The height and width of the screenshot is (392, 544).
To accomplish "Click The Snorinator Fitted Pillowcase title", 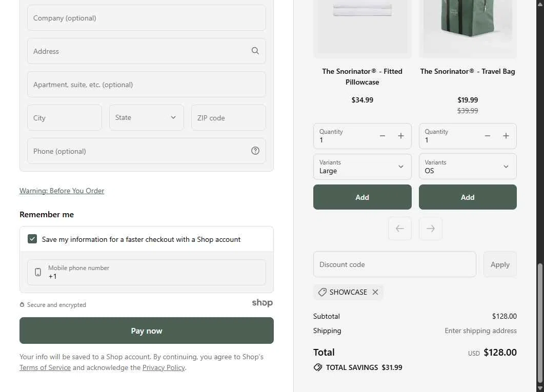I will [x=362, y=76].
